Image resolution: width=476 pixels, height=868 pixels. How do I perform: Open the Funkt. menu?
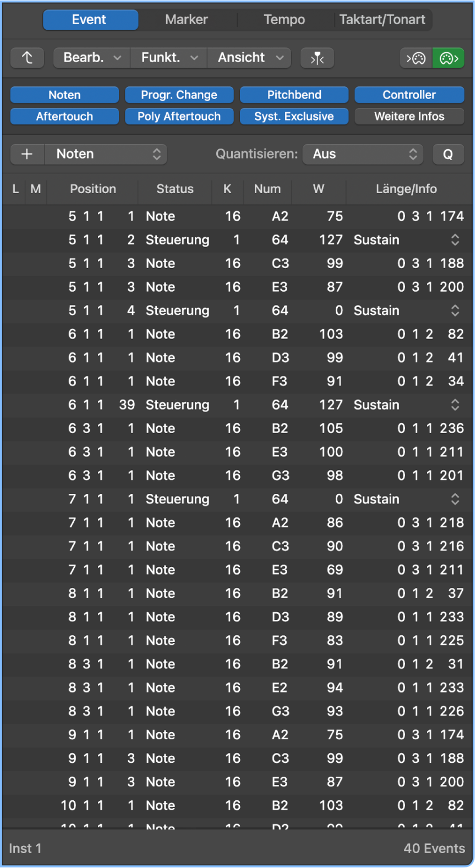pos(169,58)
